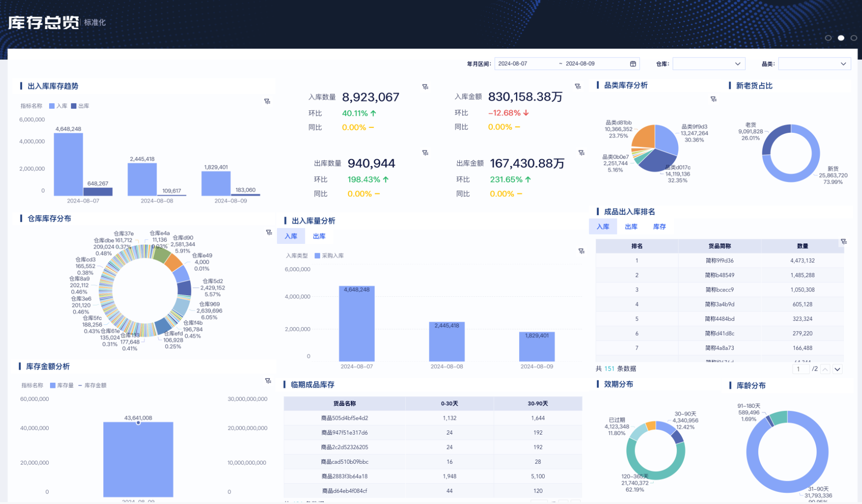This screenshot has height=504, width=862.
Task: Switch to 出库 tab in 出入库量分析
Action: (319, 236)
